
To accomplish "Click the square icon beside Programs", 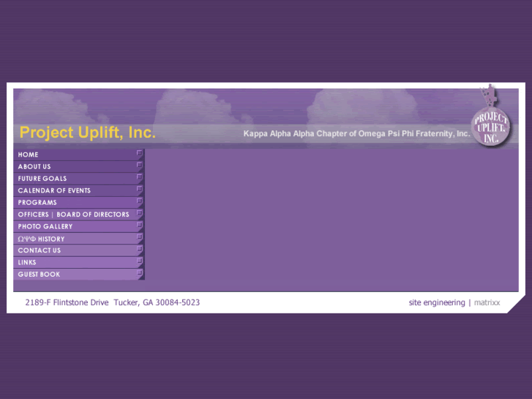I will (x=139, y=201).
